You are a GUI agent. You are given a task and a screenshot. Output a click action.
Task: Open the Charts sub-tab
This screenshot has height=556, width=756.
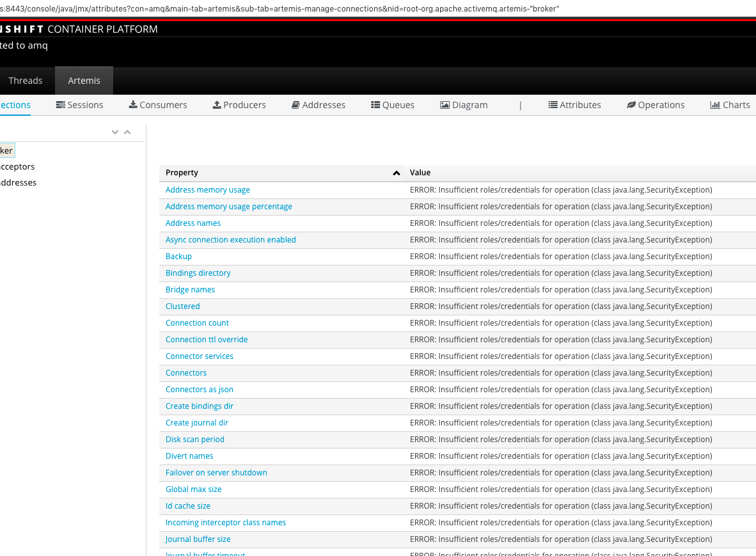point(730,105)
